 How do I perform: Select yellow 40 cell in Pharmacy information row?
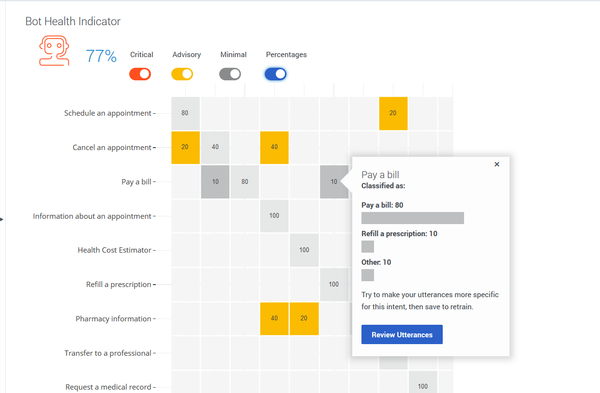click(274, 319)
